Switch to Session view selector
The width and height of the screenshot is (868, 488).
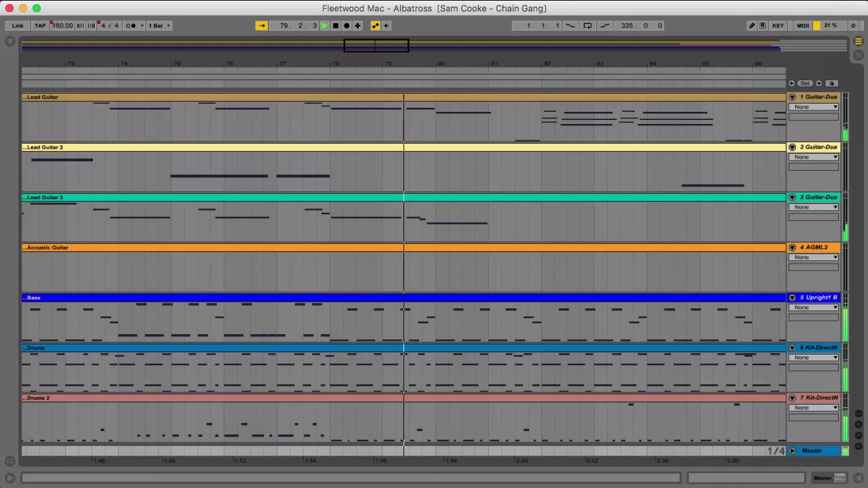pos(858,54)
